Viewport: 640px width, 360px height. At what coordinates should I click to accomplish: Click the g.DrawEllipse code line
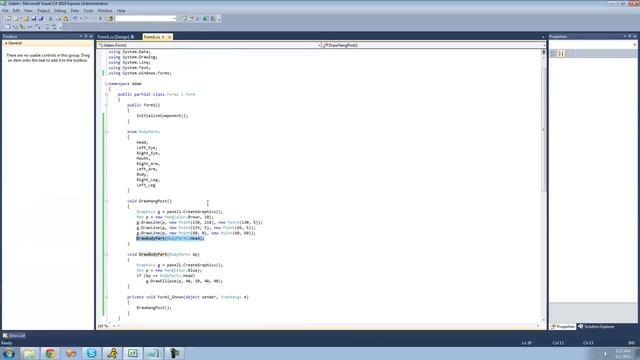click(184, 281)
